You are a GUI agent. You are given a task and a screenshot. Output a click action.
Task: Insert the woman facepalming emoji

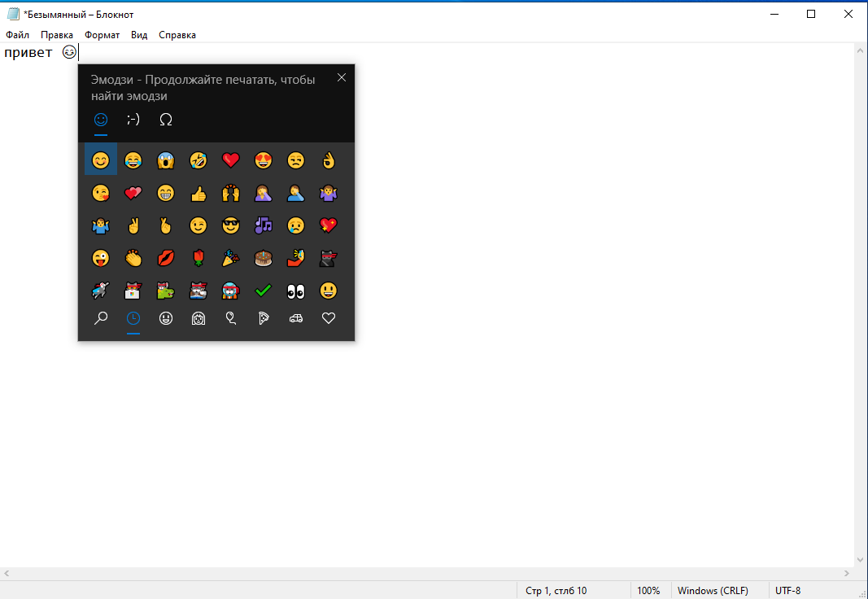coord(264,193)
